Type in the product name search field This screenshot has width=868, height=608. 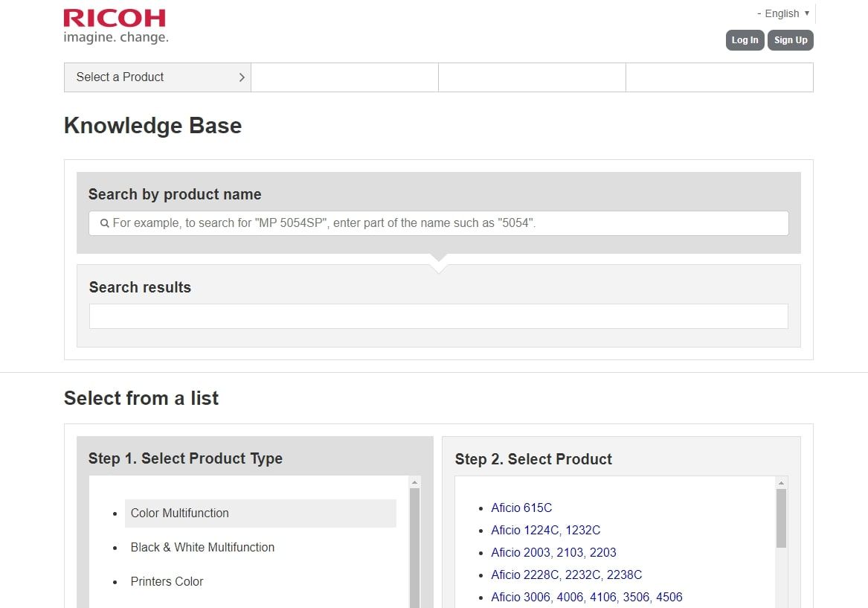446,223
